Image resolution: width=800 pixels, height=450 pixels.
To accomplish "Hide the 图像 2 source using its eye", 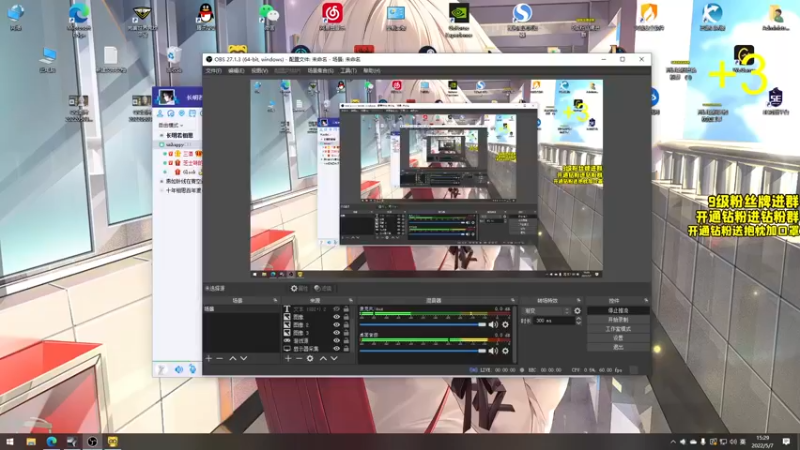I will (337, 325).
